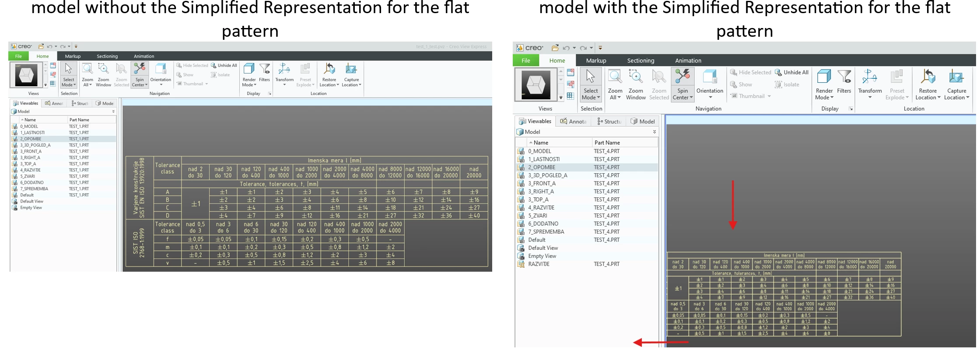Select Default View in the left window
The width and height of the screenshot is (980, 350).
pos(64,201)
